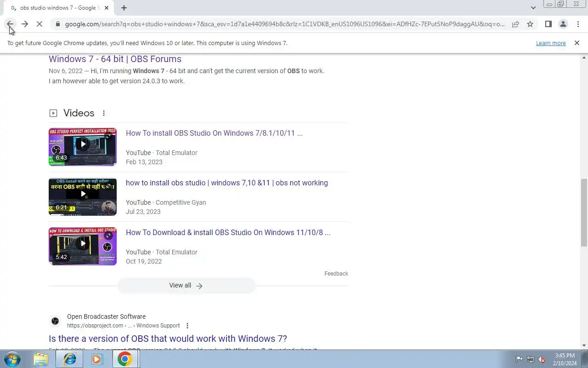The height and width of the screenshot is (368, 588).
Task: Open the Chrome side panel
Action: tap(548, 24)
